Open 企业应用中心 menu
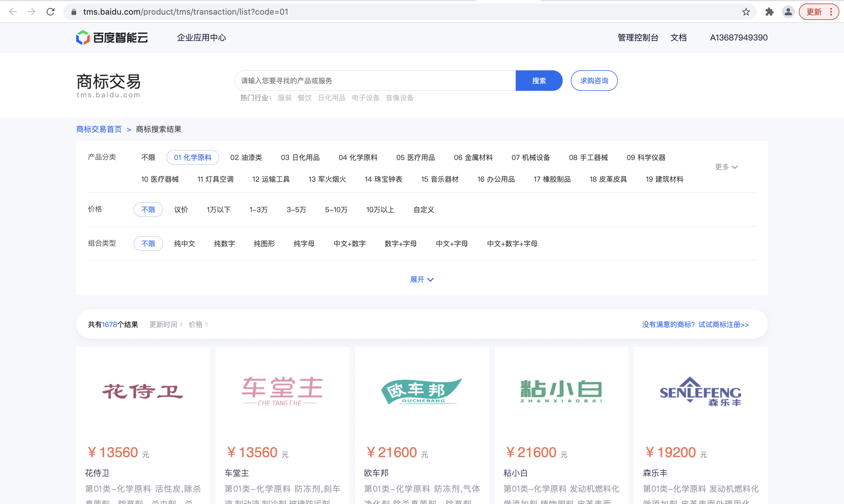The image size is (844, 504). pyautogui.click(x=201, y=37)
